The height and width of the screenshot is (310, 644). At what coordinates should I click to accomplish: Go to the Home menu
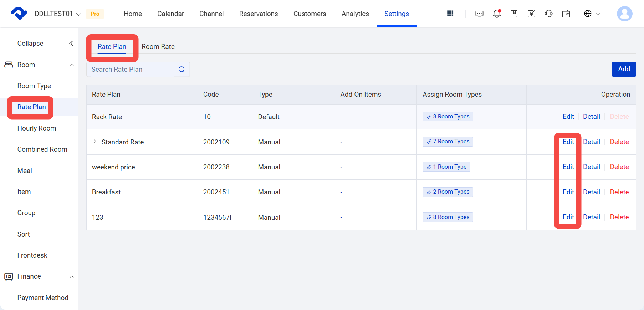coord(133,14)
